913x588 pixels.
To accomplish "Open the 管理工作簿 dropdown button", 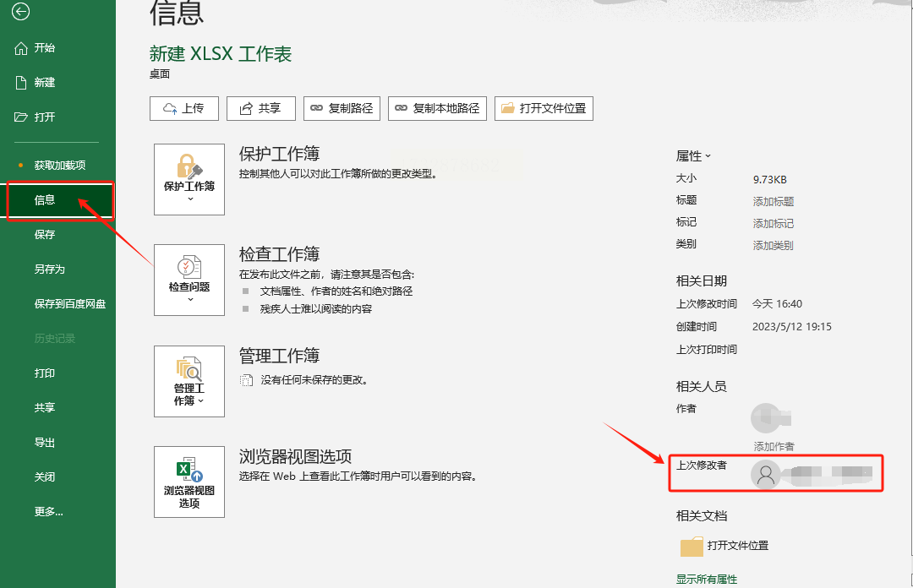I will tap(189, 381).
